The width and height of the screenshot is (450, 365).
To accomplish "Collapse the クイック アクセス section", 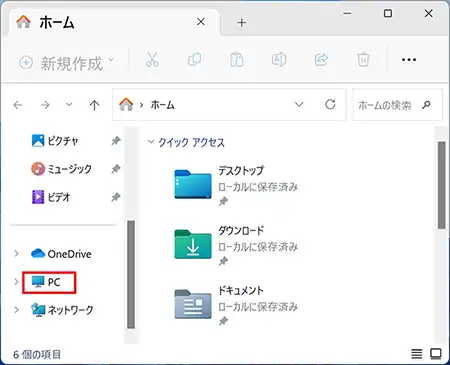I will tap(151, 142).
